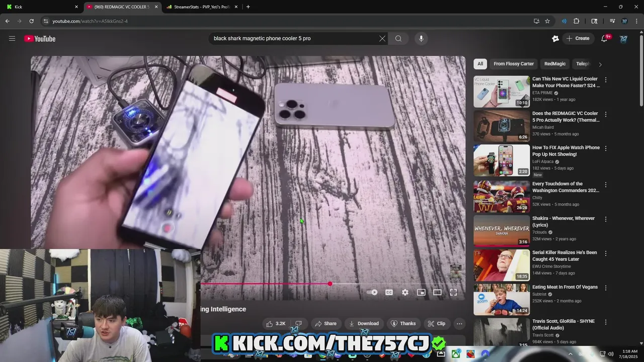Dislike the video with thumbs down

point(298,324)
